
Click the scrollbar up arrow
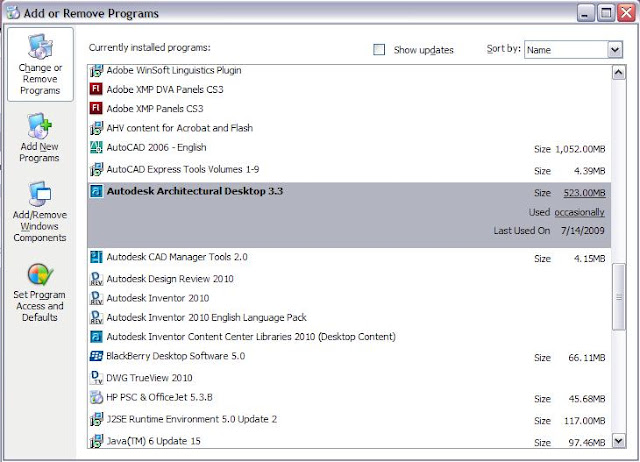[619, 73]
